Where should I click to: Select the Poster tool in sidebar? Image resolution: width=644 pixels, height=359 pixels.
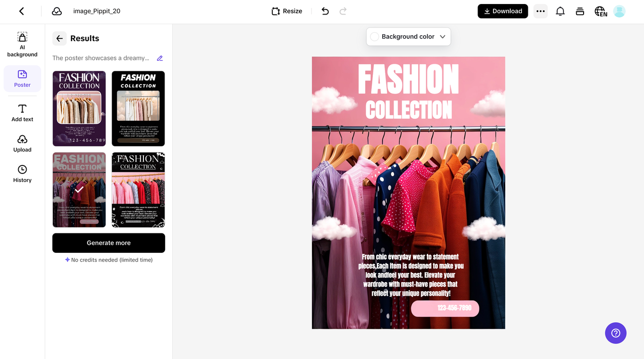(22, 79)
